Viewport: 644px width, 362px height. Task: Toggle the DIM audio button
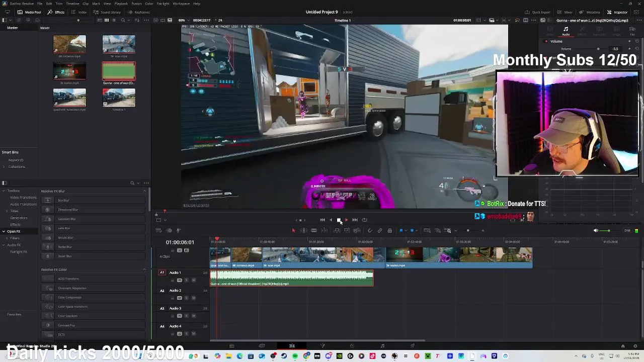[x=627, y=231]
